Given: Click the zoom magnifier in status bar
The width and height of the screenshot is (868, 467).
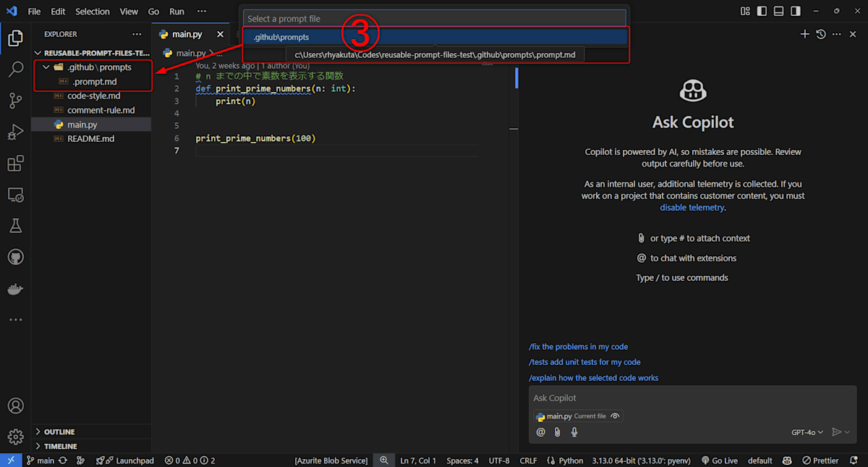Looking at the screenshot, I should 384,460.
